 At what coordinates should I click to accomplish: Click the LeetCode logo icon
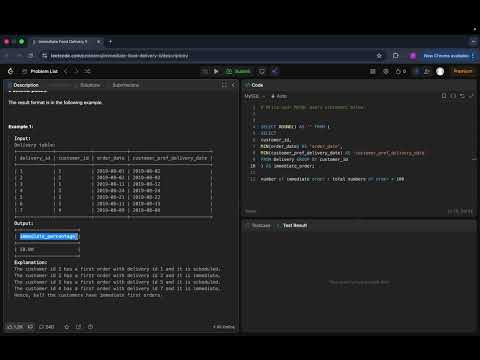click(11, 71)
